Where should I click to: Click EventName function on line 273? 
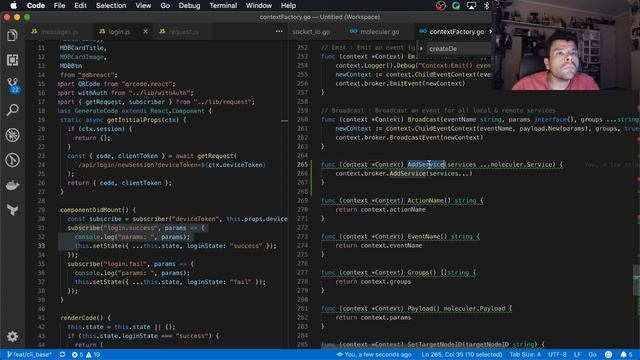424,236
